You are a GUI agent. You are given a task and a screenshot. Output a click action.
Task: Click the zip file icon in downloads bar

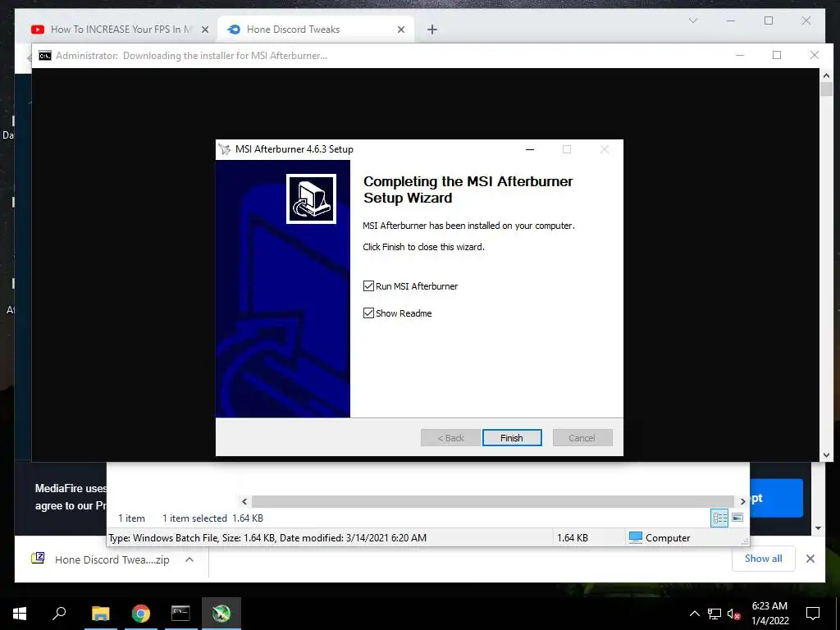click(x=38, y=558)
